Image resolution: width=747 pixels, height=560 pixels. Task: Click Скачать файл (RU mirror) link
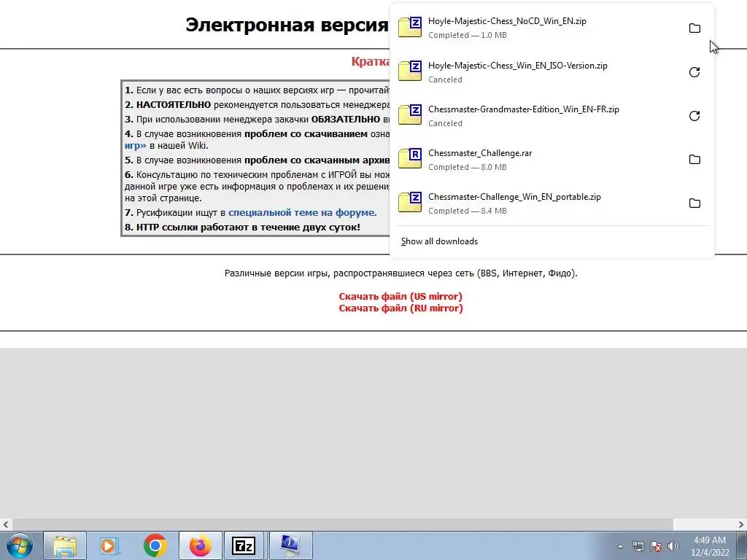400,308
